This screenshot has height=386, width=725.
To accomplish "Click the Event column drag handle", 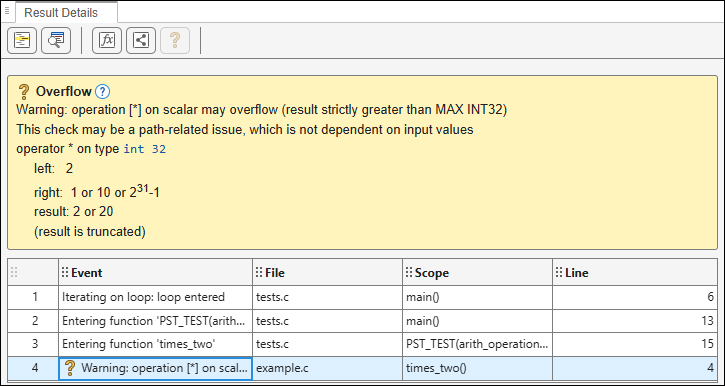I will click(x=65, y=273).
